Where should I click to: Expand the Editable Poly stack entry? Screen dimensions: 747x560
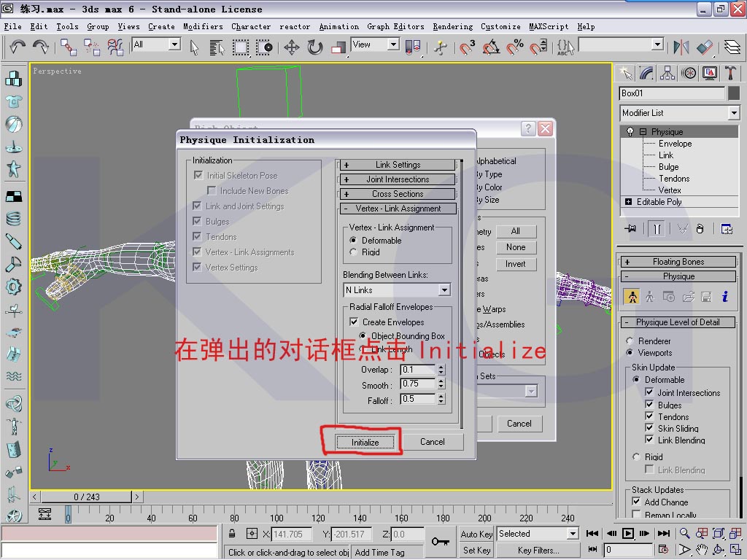coord(628,202)
